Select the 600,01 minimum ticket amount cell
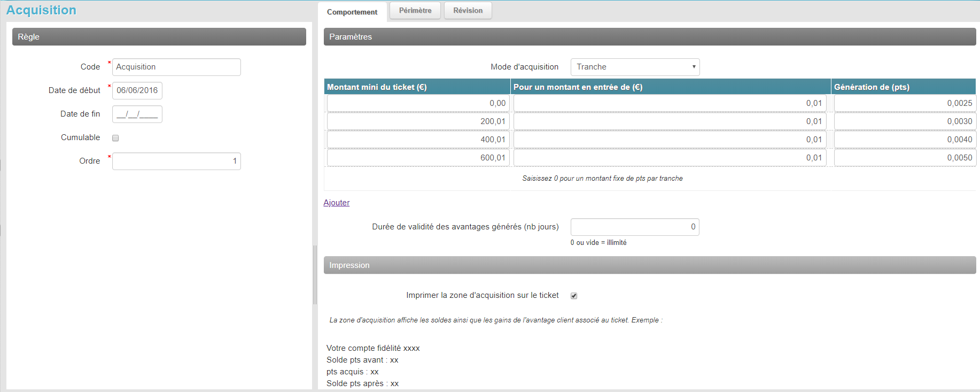Image resolution: width=980 pixels, height=392 pixels. (x=418, y=158)
